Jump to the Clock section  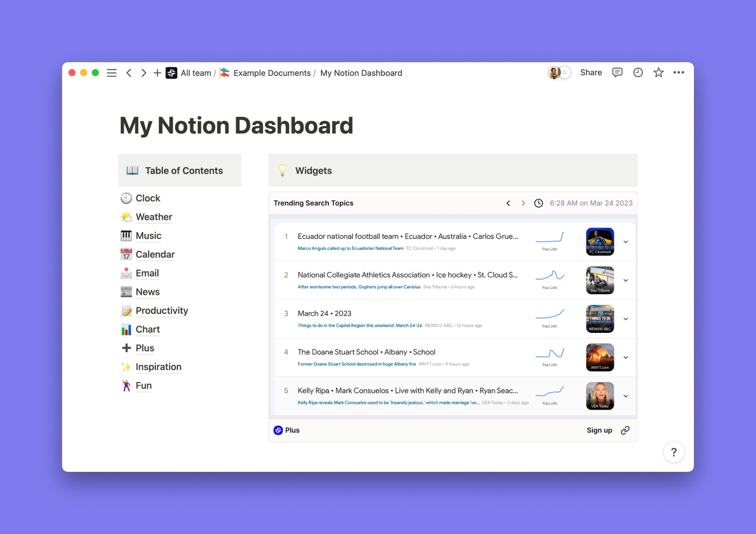click(x=148, y=198)
